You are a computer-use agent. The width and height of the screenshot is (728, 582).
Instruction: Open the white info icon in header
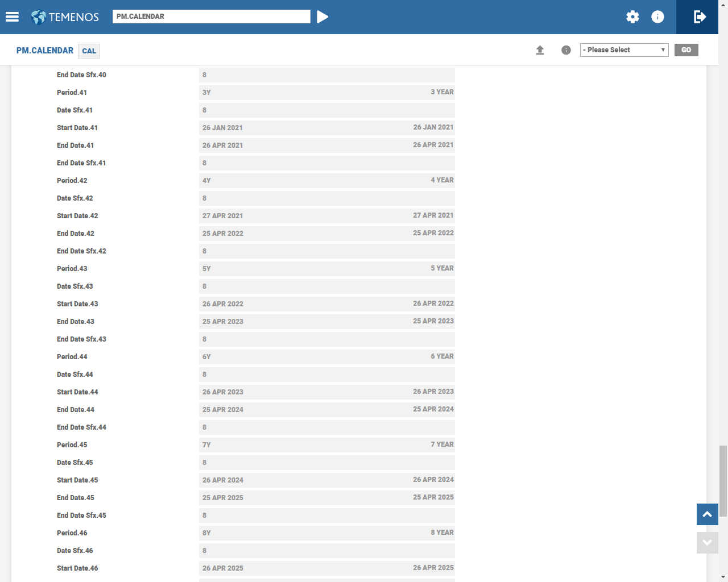657,17
